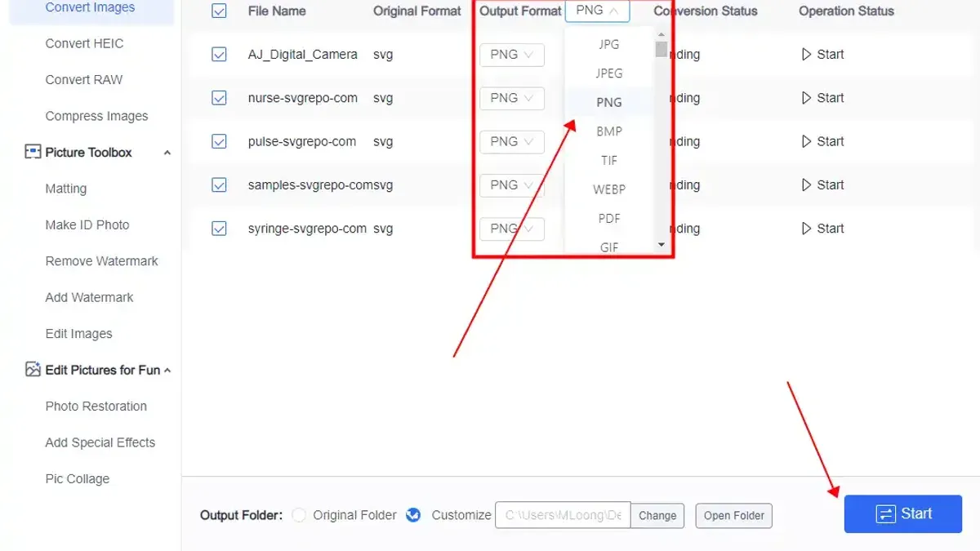This screenshot has width=980, height=551.
Task: Uncheck the pulse-svgrepo-com file checkbox
Action: tap(219, 141)
